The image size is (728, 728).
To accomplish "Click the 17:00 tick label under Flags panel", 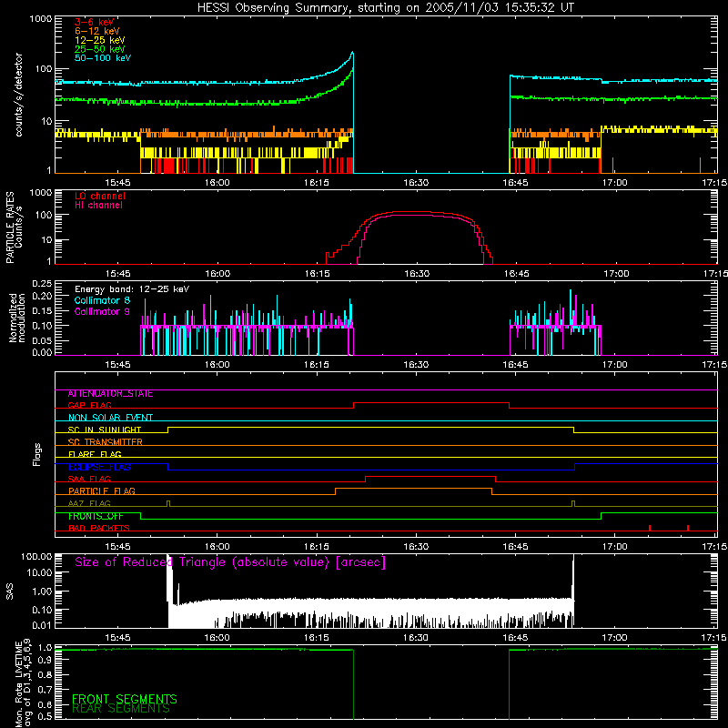I will (x=615, y=547).
